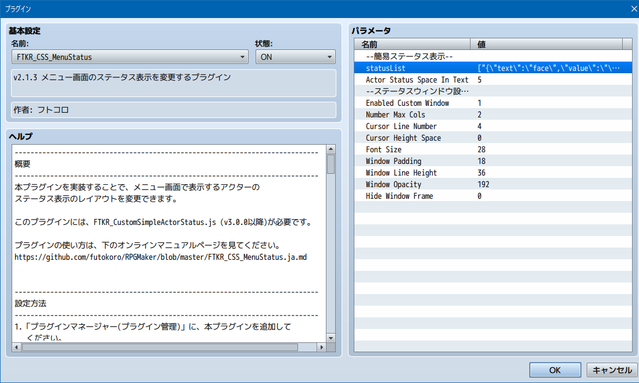Click the 概要 heading in help text

pos(22,164)
